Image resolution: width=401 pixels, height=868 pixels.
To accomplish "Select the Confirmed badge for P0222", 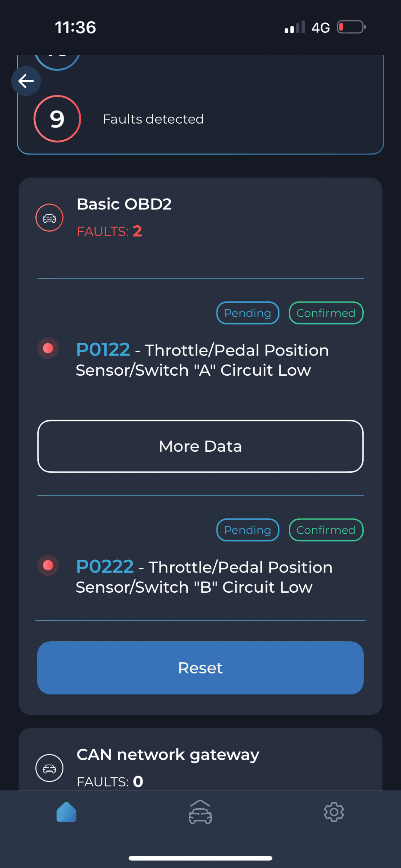I will [326, 530].
